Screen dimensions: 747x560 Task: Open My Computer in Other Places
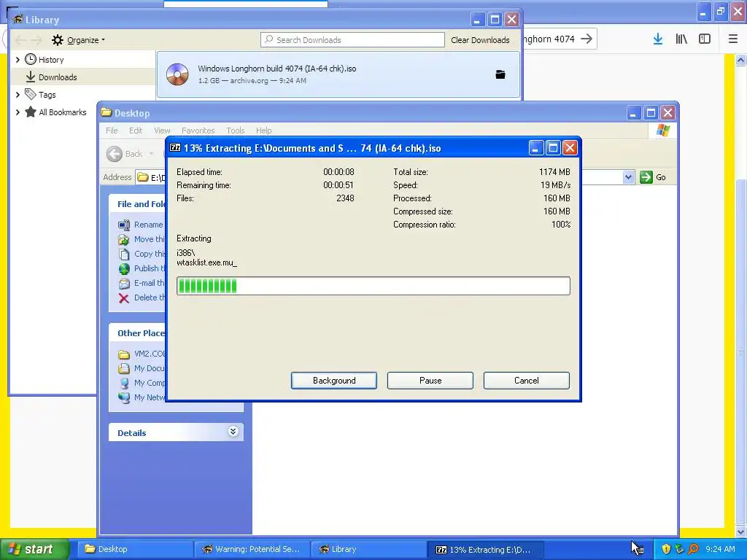[x=150, y=383]
